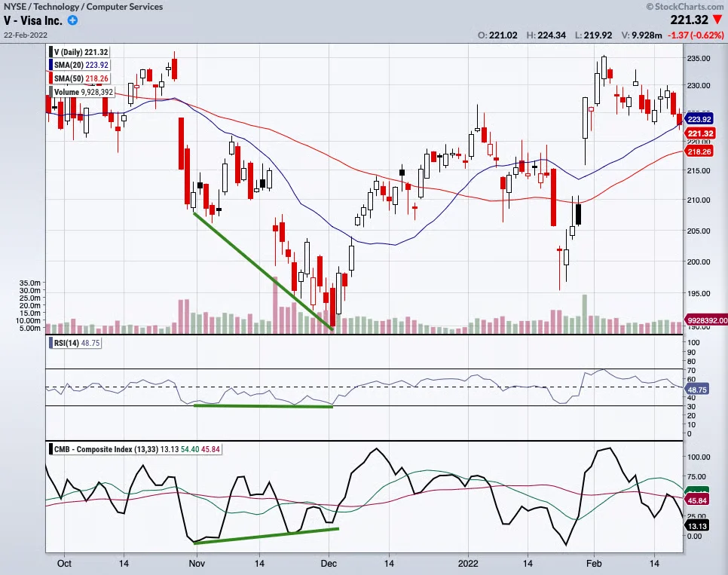Click the 35.0m volume scale label
728x575 pixels.
point(29,283)
